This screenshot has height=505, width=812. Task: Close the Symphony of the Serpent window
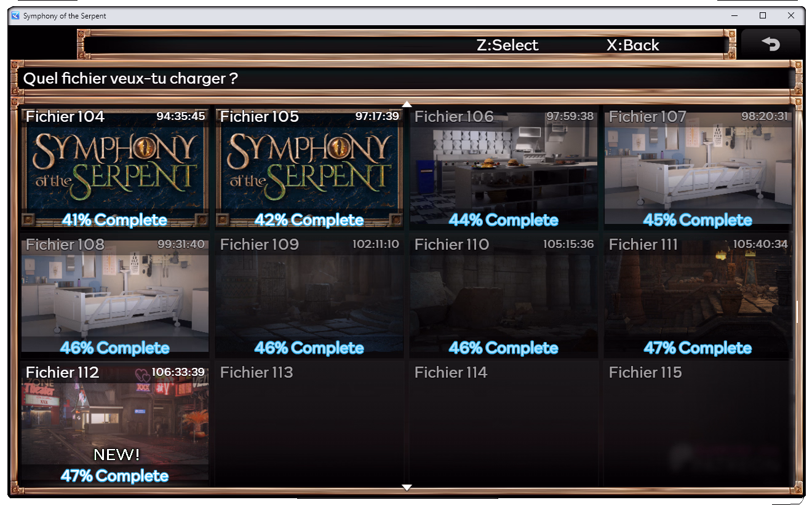pos(791,16)
